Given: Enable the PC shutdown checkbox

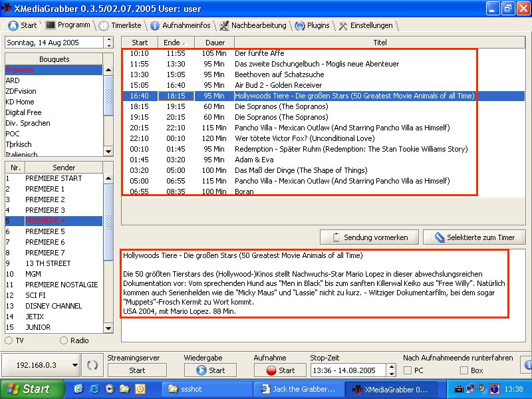Looking at the screenshot, I should coord(408,370).
